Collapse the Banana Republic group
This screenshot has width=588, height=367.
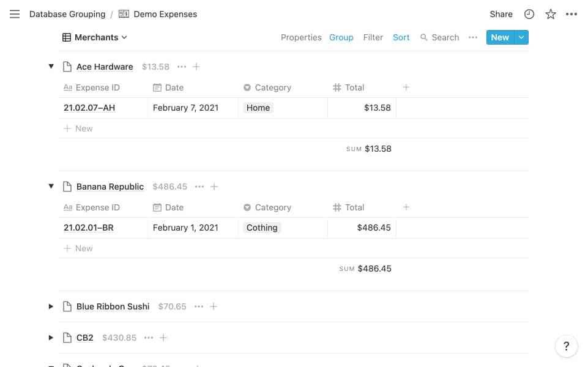point(51,187)
